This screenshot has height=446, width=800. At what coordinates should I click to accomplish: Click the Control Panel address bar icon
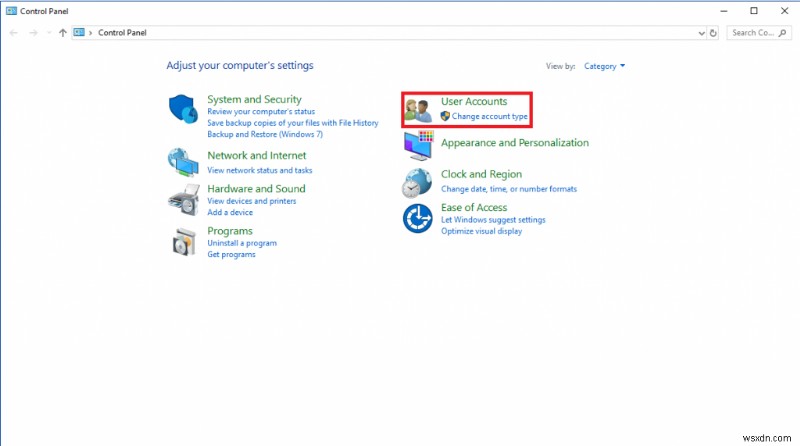click(79, 32)
